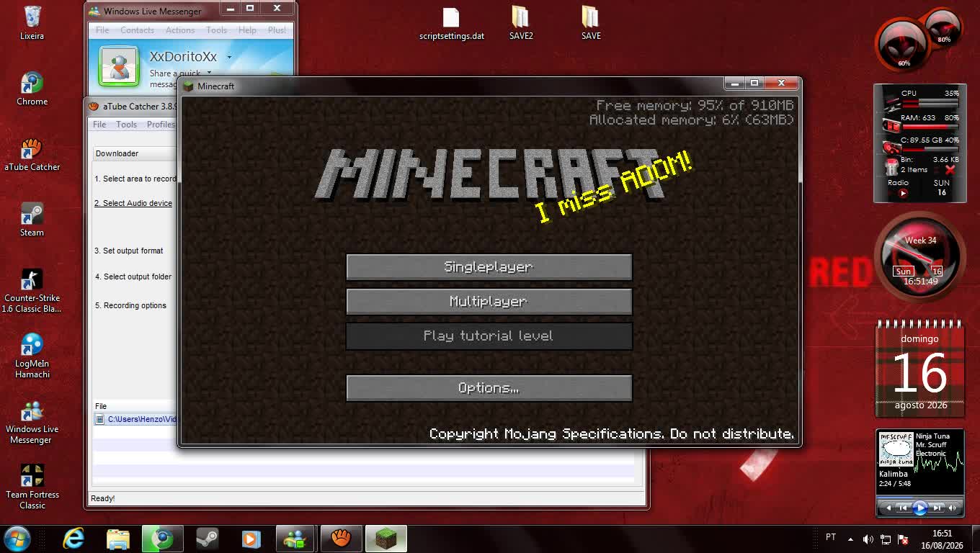Select the Steam desktop shortcut
The image size is (980, 553).
click(x=32, y=220)
